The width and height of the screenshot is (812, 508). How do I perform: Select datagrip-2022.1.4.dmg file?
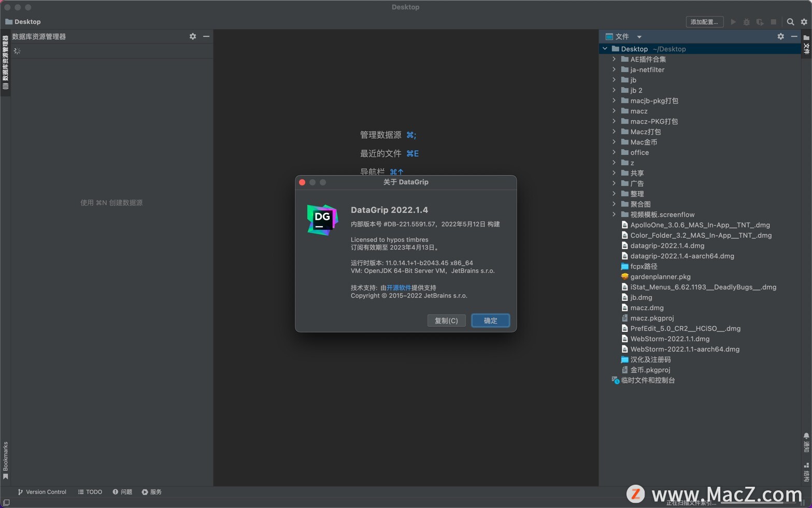coord(663,245)
